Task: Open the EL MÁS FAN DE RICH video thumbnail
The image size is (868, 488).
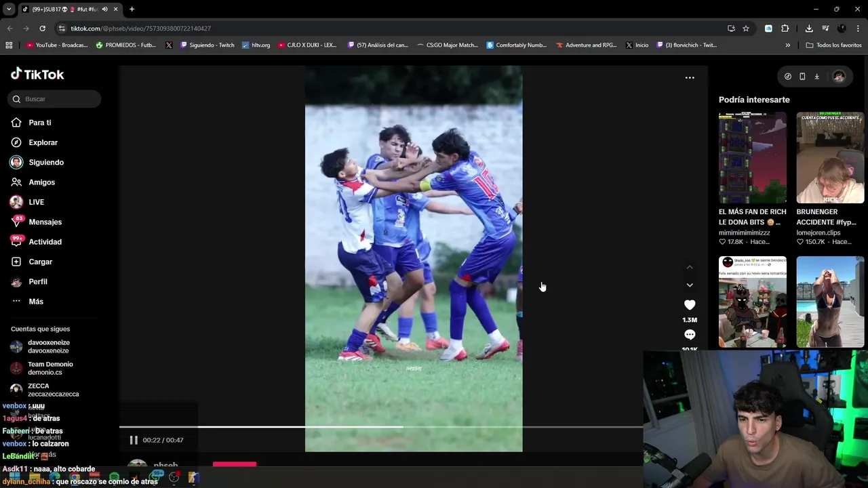Action: (753, 158)
